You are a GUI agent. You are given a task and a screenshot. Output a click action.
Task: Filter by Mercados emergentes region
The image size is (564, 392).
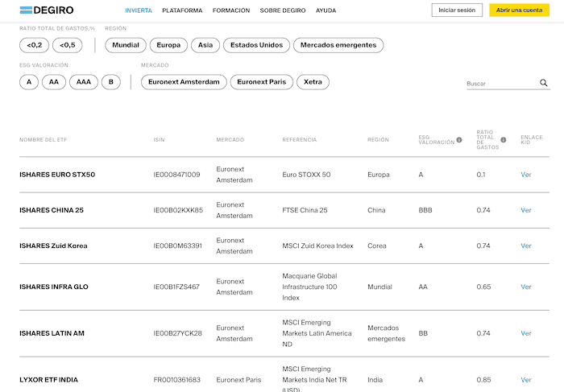click(x=338, y=45)
